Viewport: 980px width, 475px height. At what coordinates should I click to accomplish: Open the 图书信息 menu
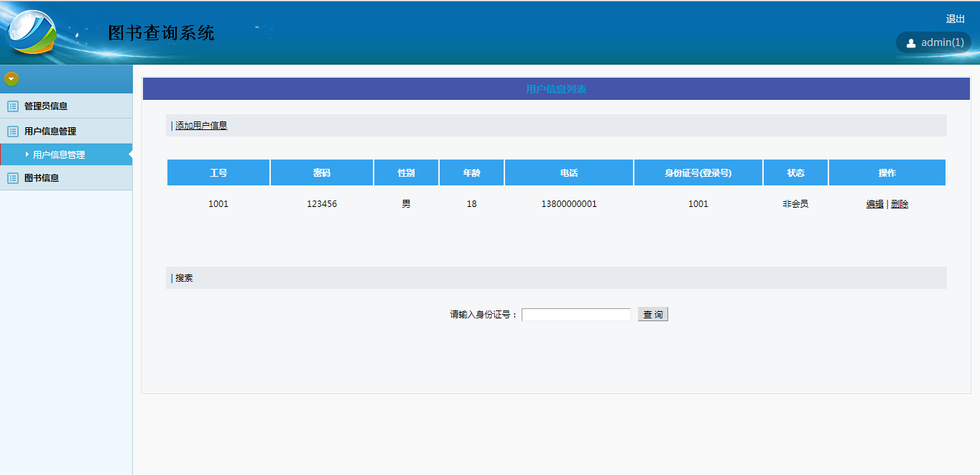click(66, 178)
